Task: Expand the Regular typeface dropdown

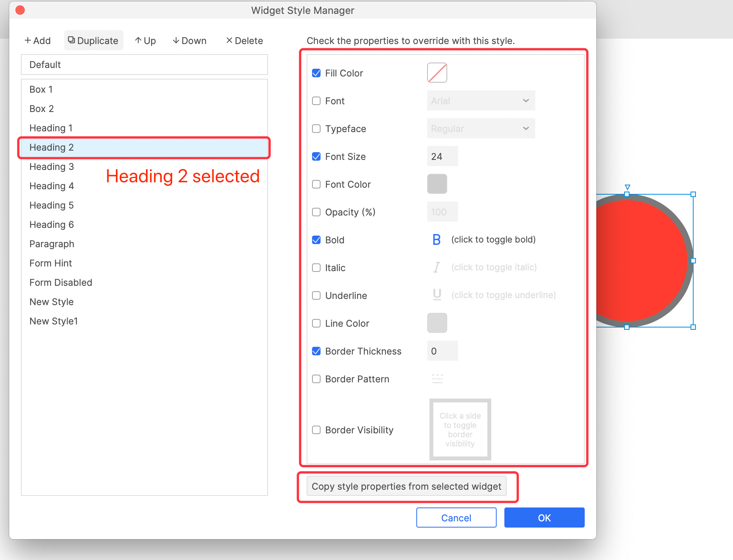Action: coord(481,129)
